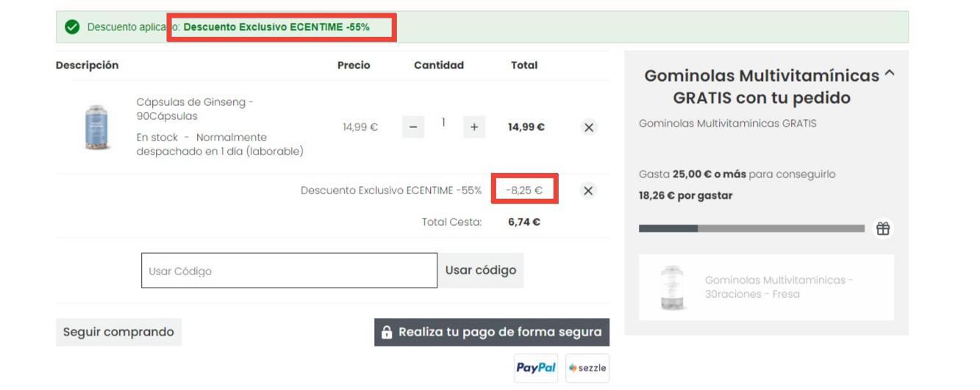Open the Cápsulas de Ginseng product link

click(x=195, y=109)
